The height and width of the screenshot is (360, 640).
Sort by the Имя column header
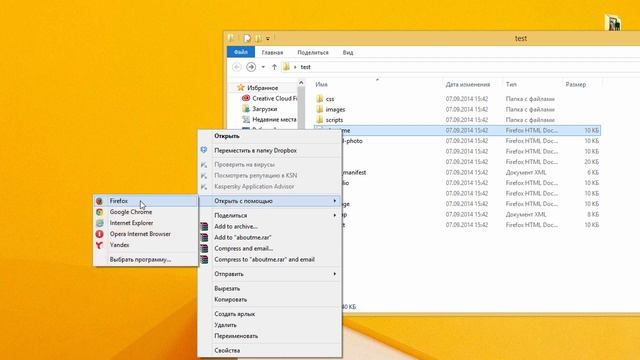click(x=321, y=84)
